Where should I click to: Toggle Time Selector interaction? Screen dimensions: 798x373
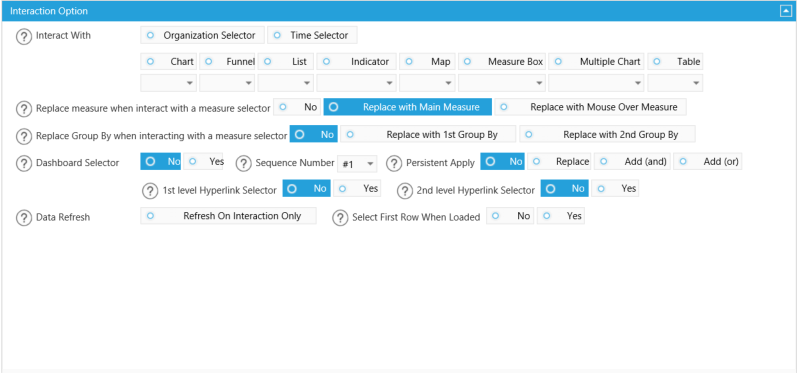[x=312, y=35]
